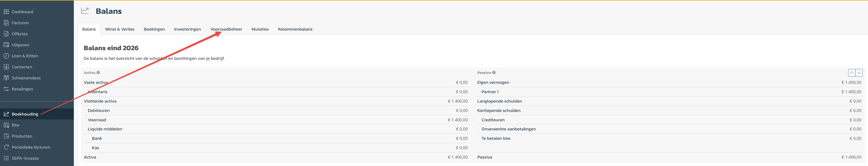
Task: Click the Dashboard grid icon in sidebar
Action: [x=6, y=12]
